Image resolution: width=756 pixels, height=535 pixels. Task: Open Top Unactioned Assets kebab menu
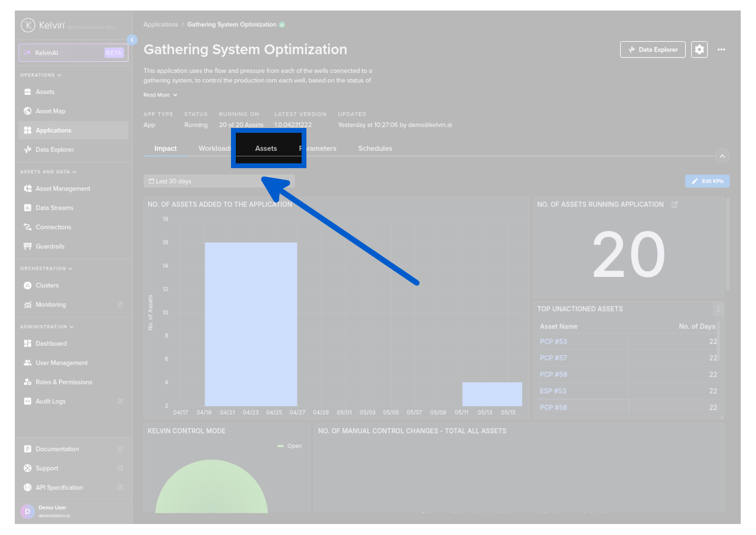pos(718,309)
